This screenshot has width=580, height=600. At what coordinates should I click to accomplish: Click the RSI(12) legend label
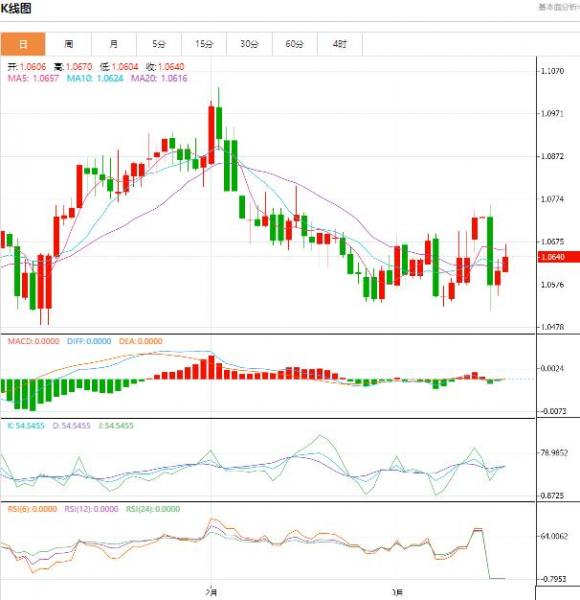click(x=91, y=509)
